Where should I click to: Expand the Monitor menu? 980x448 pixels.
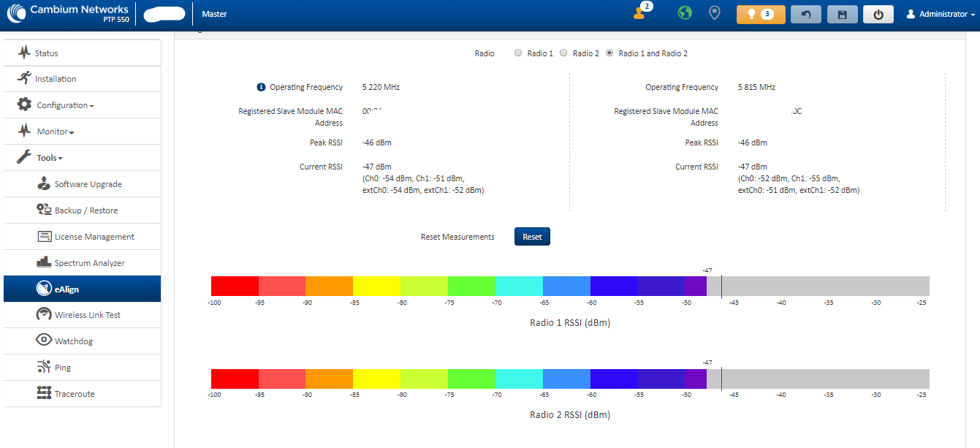point(56,132)
